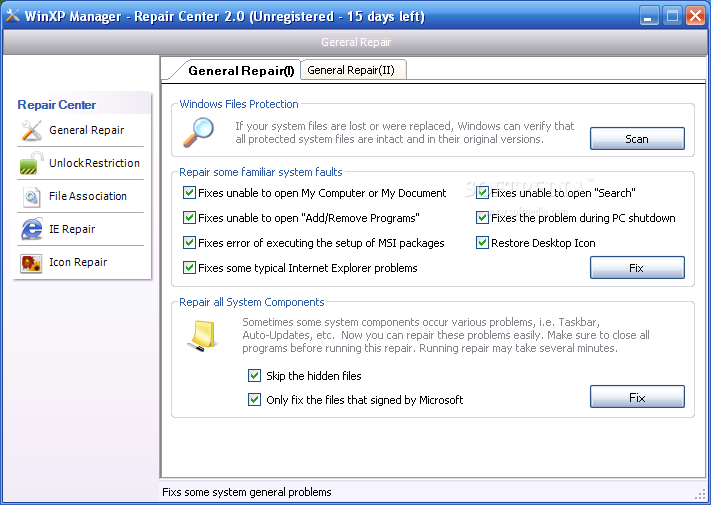Click the Repair Center sidebar heading
The width and height of the screenshot is (711, 505).
[57, 105]
